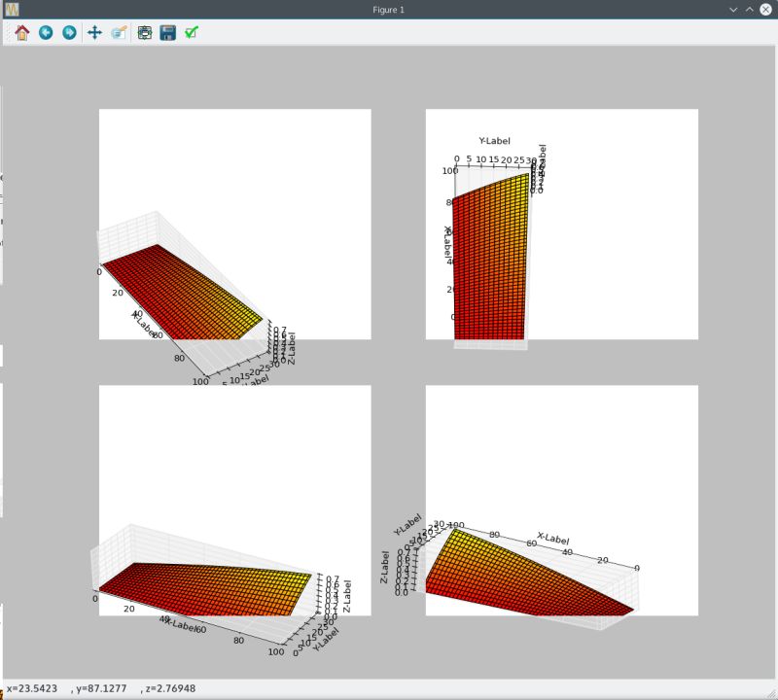The image size is (778, 700).
Task: Click the Save figure floppy disk icon
Action: click(x=166, y=32)
